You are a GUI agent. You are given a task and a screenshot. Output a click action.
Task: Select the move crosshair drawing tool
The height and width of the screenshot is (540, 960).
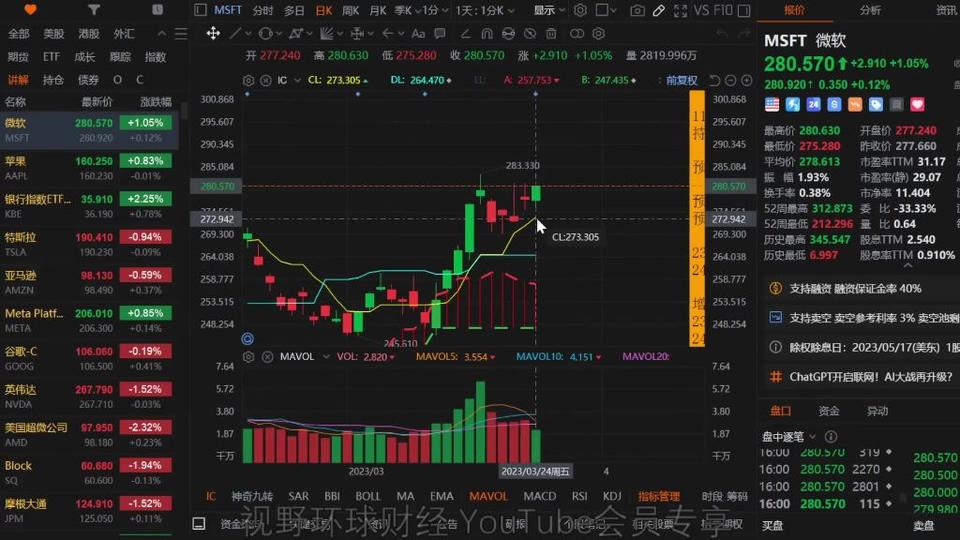pos(212,34)
